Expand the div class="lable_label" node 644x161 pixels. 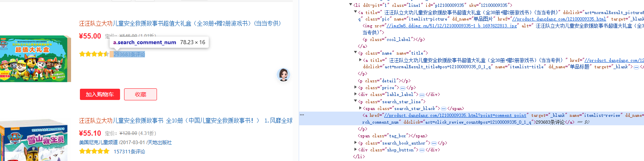pyautogui.click(x=355, y=94)
